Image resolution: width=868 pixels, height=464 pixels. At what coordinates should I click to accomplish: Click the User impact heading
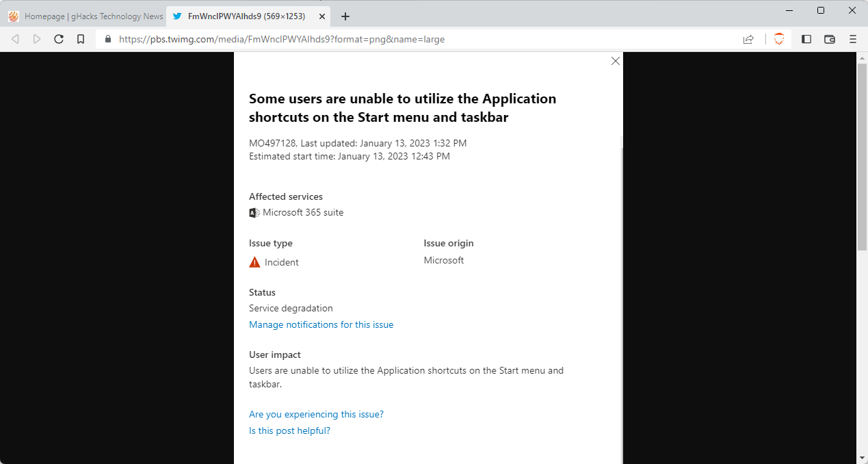[x=275, y=355]
